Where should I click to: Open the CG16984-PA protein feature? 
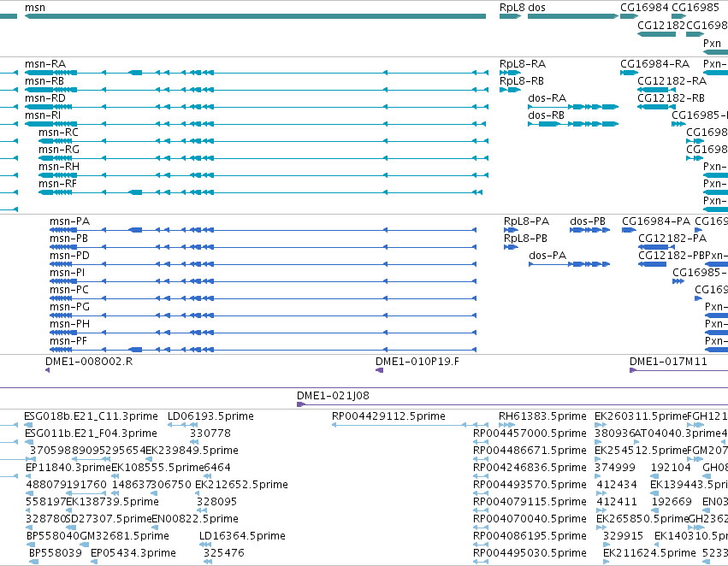tap(629, 230)
